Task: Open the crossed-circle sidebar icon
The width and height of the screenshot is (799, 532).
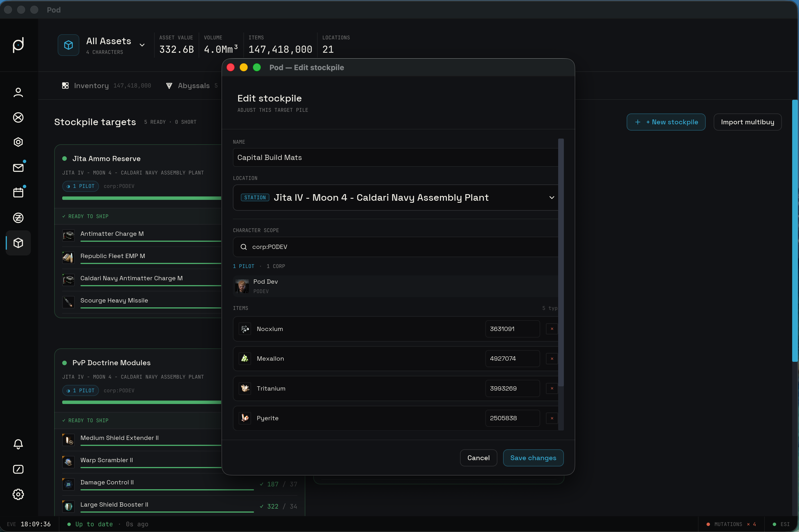Action: pyautogui.click(x=18, y=117)
